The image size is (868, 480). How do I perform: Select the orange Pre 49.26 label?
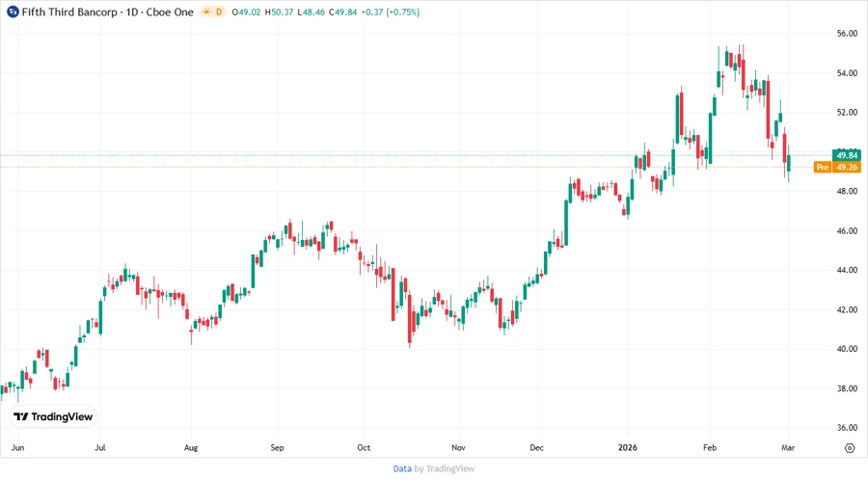click(x=837, y=167)
